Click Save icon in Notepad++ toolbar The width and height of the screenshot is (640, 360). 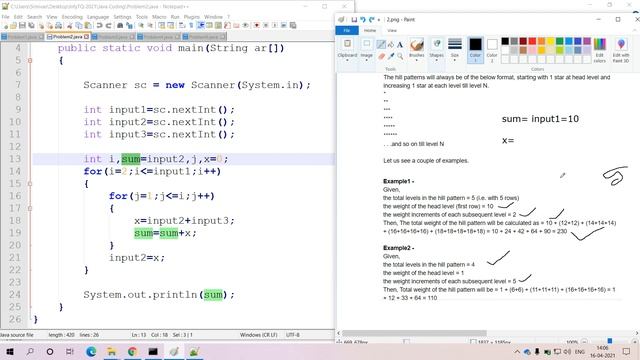tap(22, 25)
